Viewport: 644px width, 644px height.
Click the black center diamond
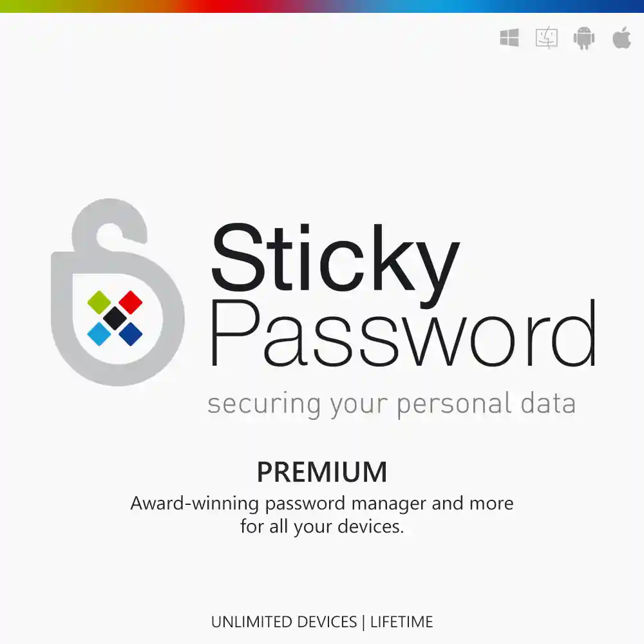[115, 318]
